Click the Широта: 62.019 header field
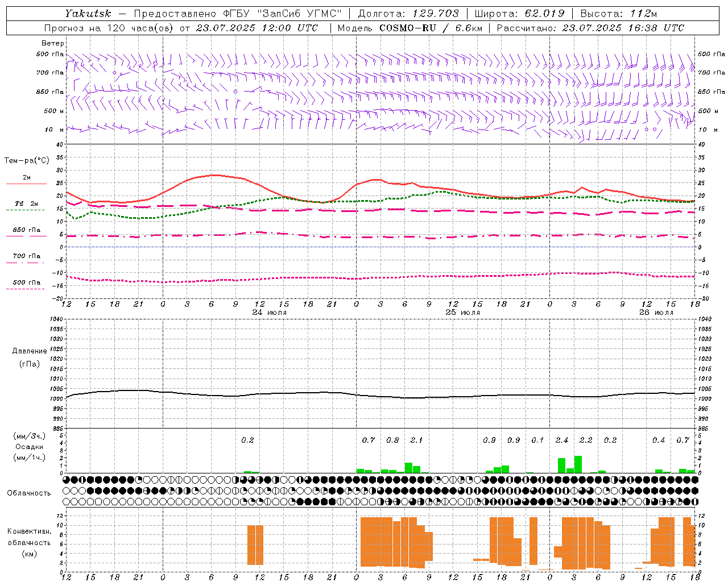This screenshot has height=582, width=728. pos(519,14)
